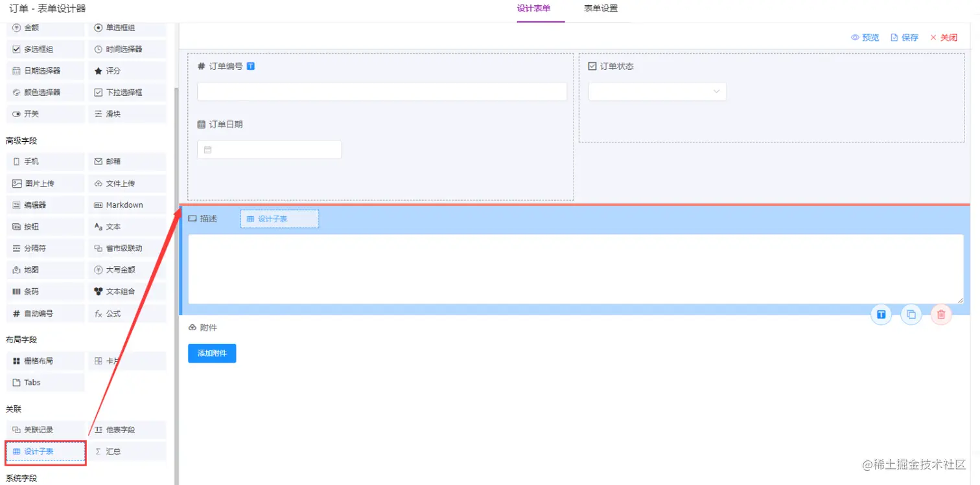This screenshot has width=980, height=485.
Task: Add the 公式 formula component
Action: (127, 313)
